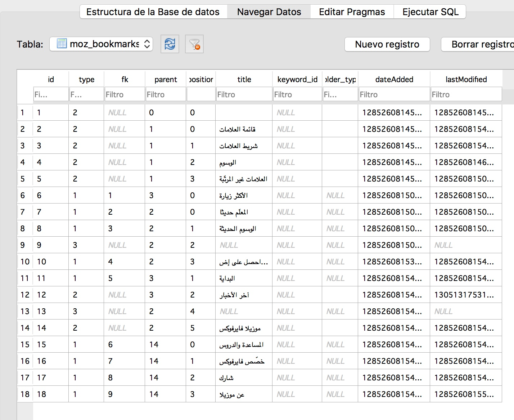The width and height of the screenshot is (514, 420).
Task: Focus the lastModified filter field
Action: (x=466, y=94)
